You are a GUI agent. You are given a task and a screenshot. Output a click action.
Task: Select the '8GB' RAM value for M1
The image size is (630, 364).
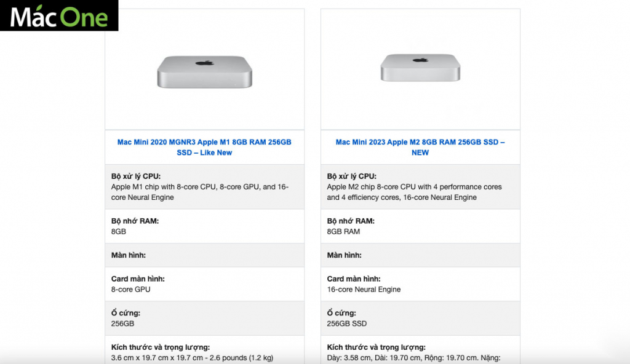tap(119, 231)
